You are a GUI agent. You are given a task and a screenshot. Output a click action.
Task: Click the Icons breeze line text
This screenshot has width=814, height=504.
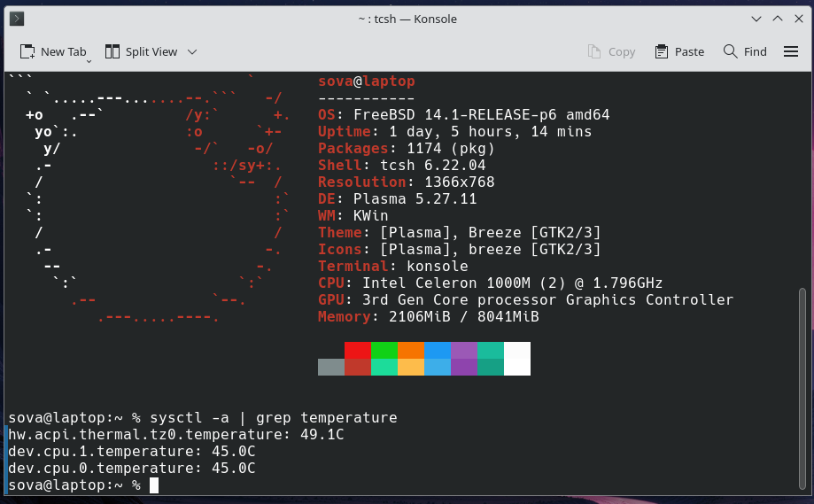point(459,249)
